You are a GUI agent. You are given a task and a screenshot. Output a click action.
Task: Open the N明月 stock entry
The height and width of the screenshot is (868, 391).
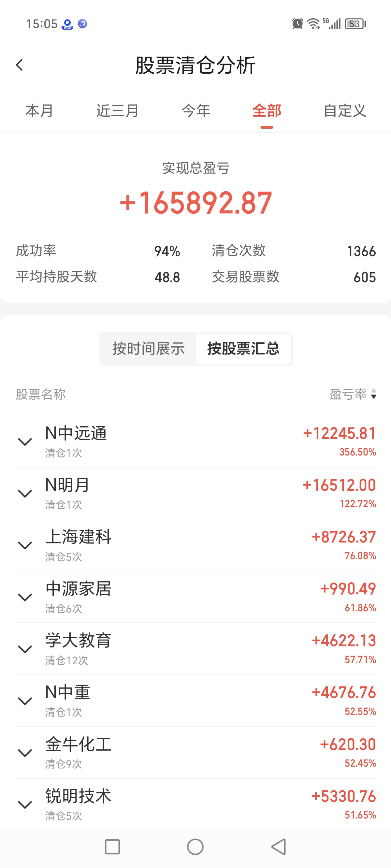[67, 485]
